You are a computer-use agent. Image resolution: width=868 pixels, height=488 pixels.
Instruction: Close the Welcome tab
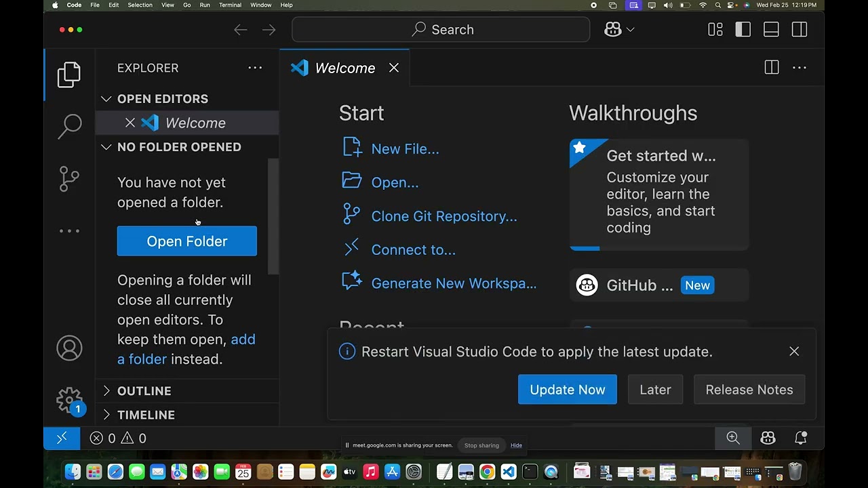tap(394, 68)
